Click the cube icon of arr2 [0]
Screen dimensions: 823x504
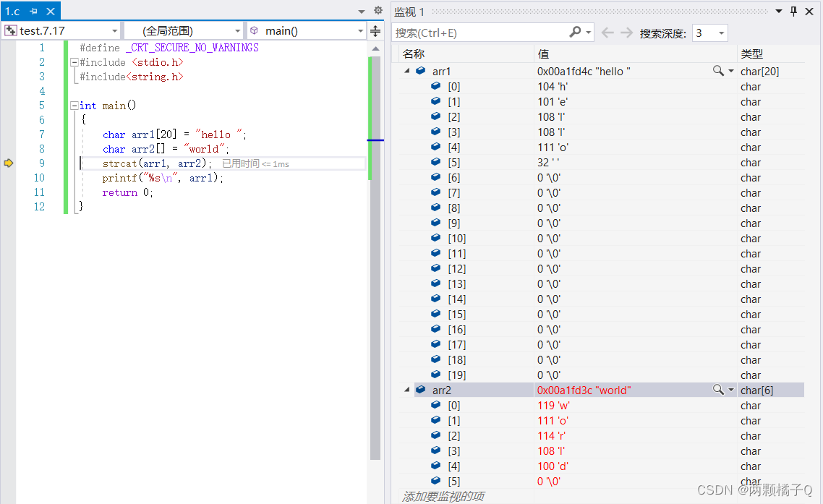[435, 405]
